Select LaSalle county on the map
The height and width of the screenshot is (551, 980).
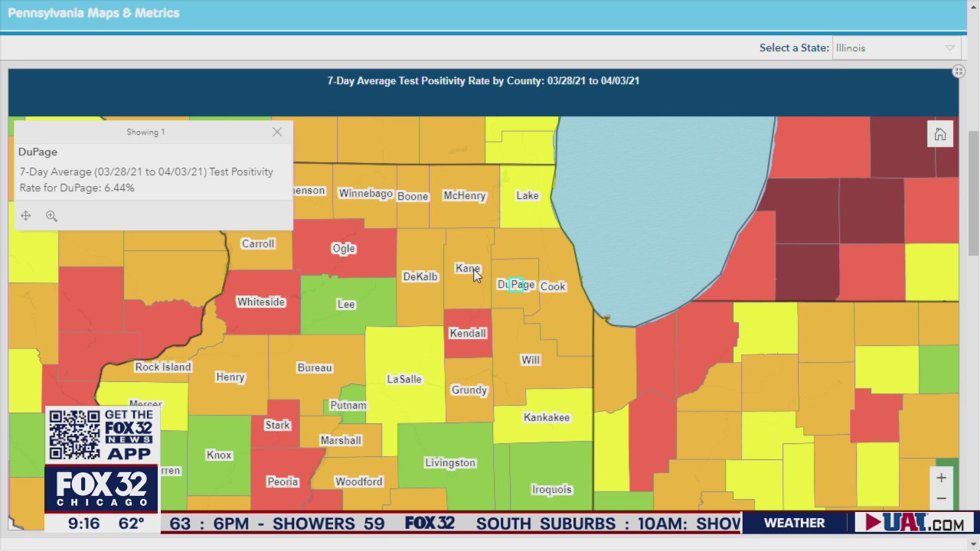[x=404, y=379]
